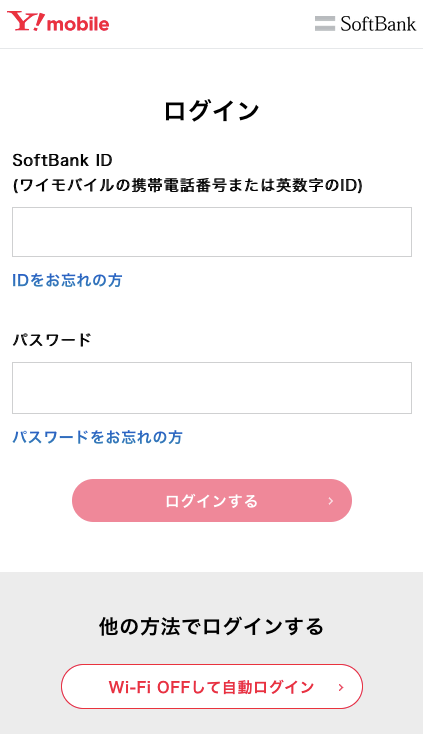Viewport: 423px width, 734px height.
Task: Open the IDをお忘れの方 link
Action: [x=67, y=280]
